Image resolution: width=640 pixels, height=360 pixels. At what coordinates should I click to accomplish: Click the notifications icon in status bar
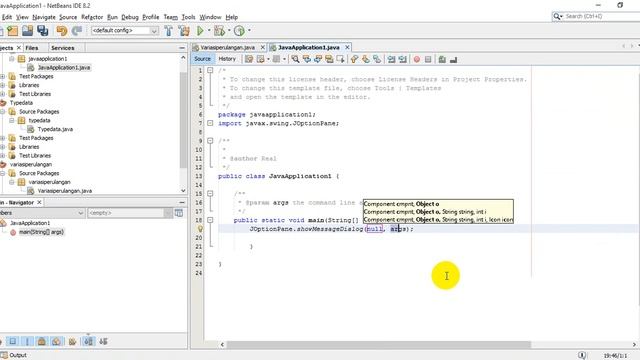click(582, 355)
